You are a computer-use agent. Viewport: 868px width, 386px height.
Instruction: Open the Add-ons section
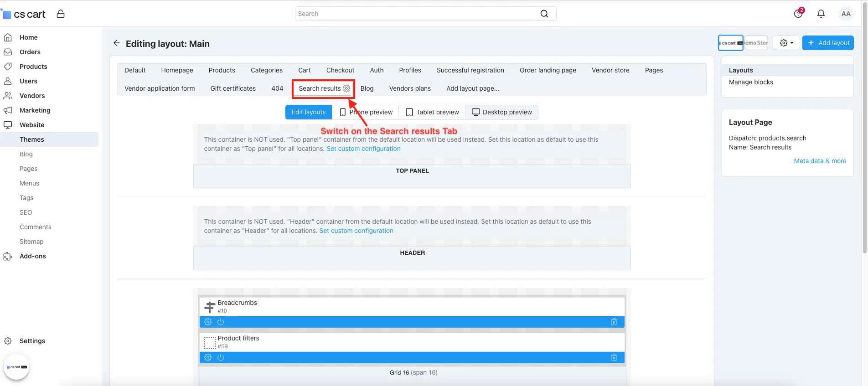click(x=32, y=256)
